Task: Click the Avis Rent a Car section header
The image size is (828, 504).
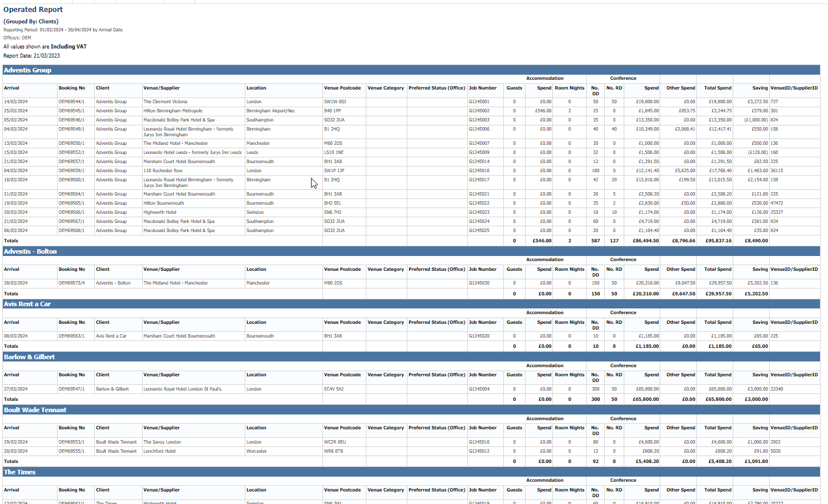Action: click(x=411, y=304)
